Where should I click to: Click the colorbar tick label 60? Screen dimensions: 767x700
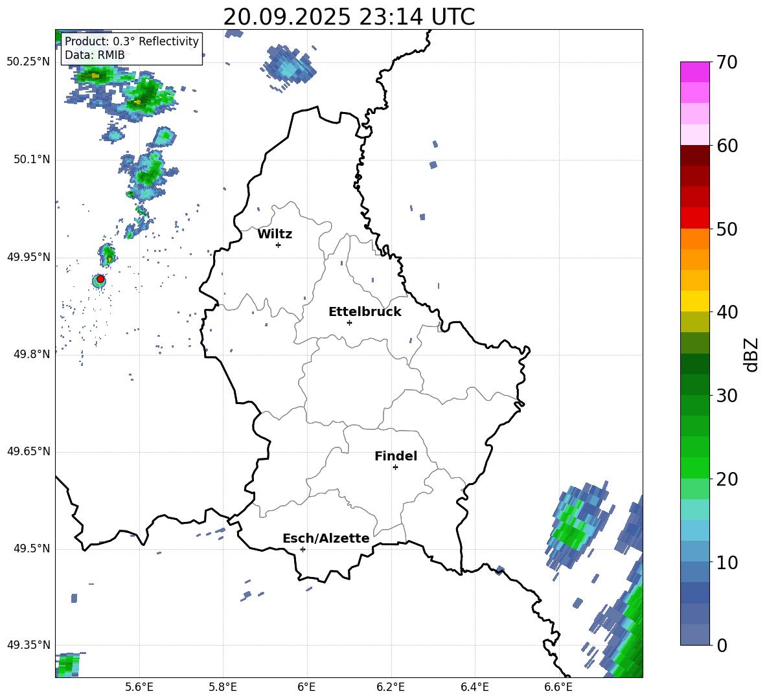[727, 146]
